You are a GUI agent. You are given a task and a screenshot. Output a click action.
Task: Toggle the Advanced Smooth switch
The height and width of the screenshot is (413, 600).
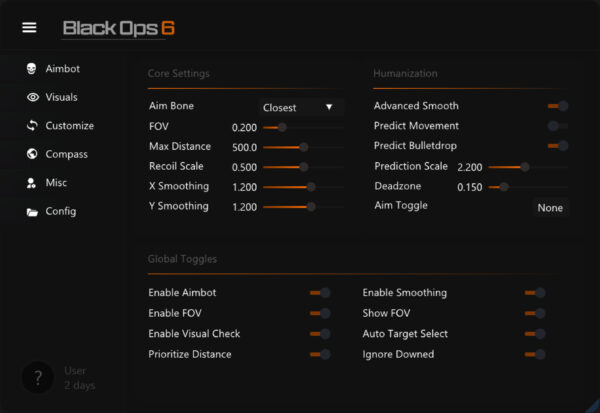coord(558,106)
